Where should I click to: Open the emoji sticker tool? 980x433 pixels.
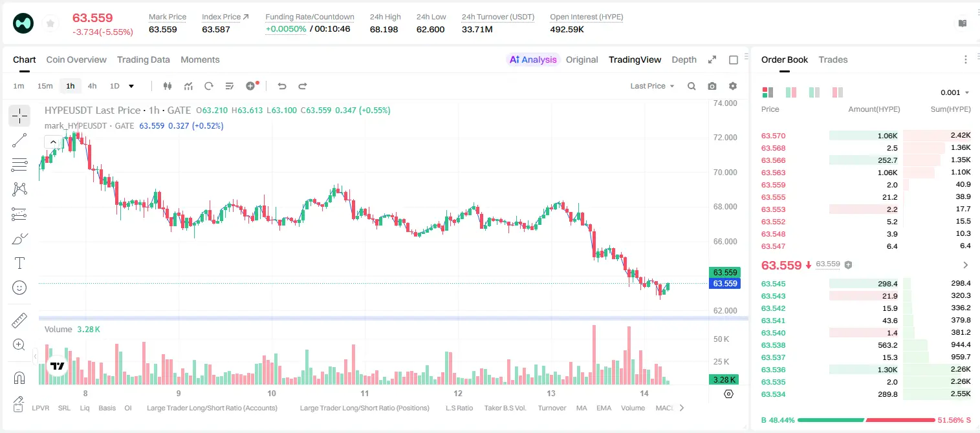pos(19,288)
